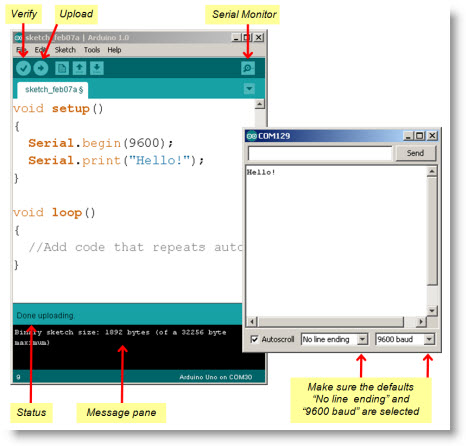Open the tab options dropdown arrow
This screenshot has height=446, width=466.
[x=249, y=89]
